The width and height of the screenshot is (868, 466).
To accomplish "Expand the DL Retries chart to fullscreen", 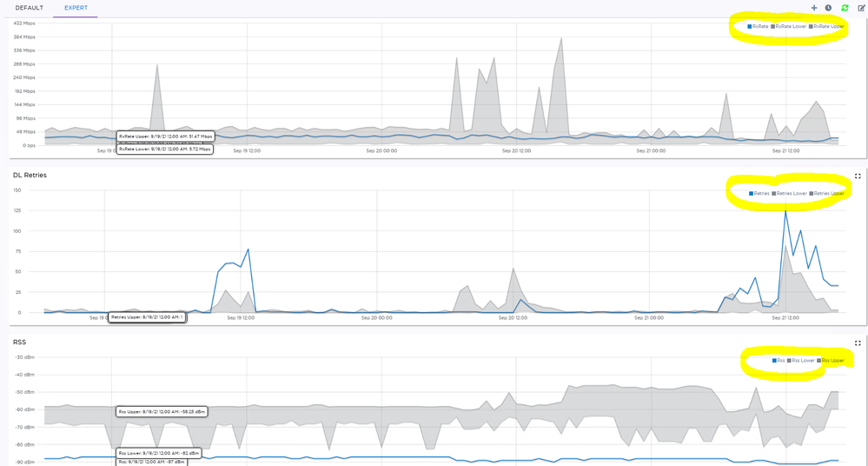I will tap(858, 176).
